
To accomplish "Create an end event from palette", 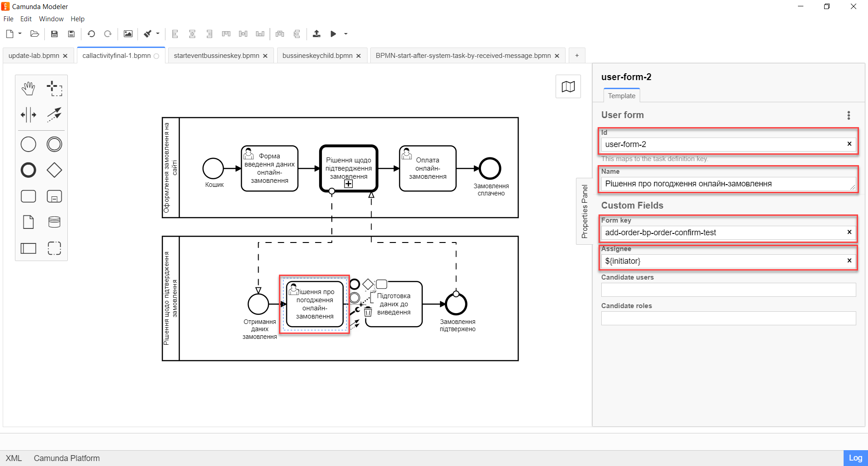I will tap(28, 170).
